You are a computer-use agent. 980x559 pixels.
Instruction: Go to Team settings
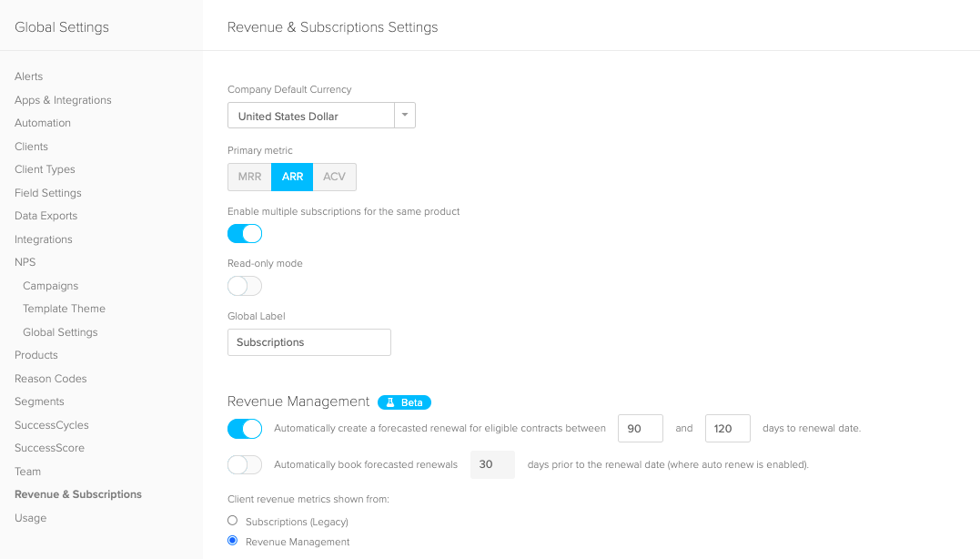(27, 472)
